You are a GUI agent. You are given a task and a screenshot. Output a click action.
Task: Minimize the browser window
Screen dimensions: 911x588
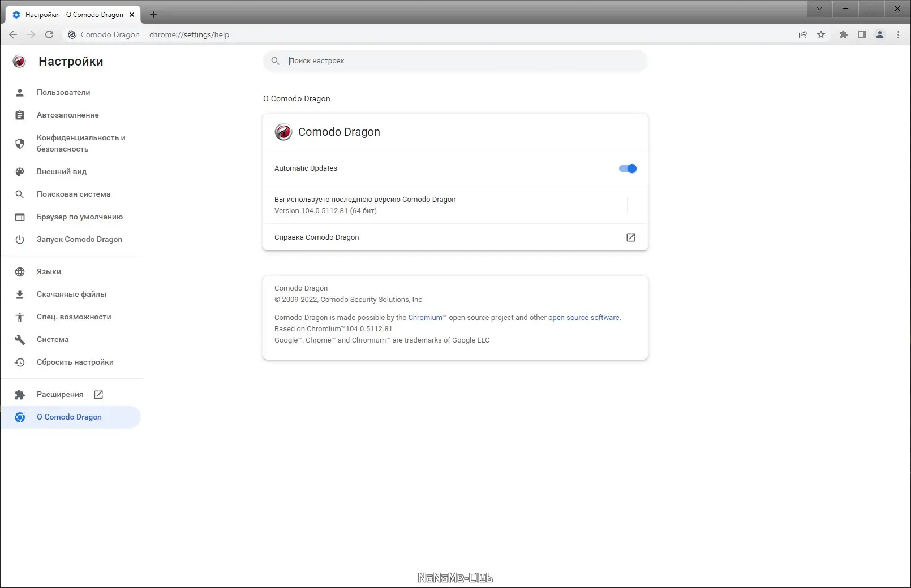pyautogui.click(x=845, y=8)
